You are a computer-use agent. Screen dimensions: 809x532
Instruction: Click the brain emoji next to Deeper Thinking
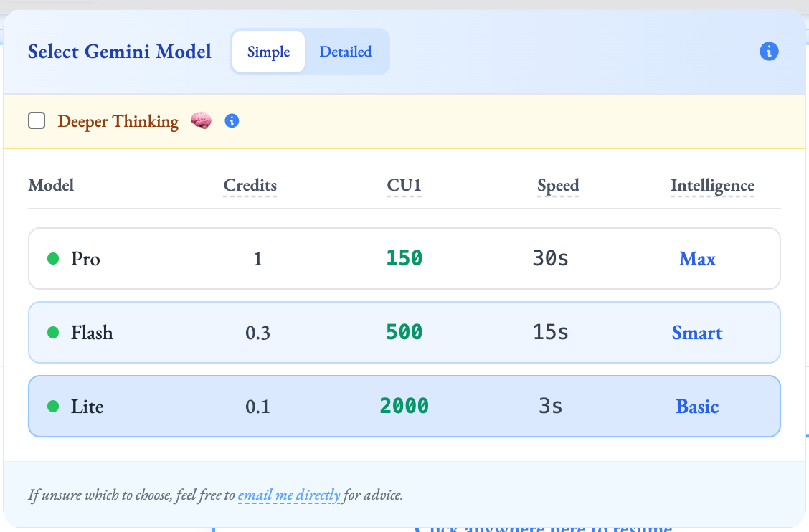201,120
